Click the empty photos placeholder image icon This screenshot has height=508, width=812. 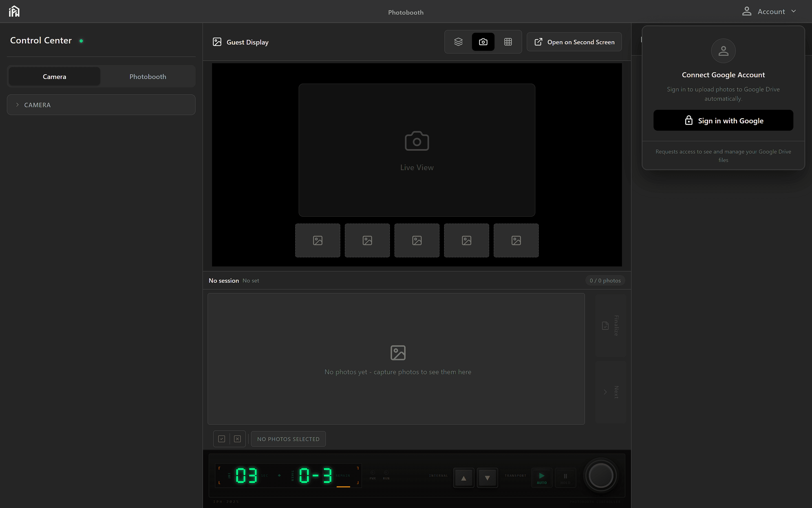pyautogui.click(x=398, y=353)
